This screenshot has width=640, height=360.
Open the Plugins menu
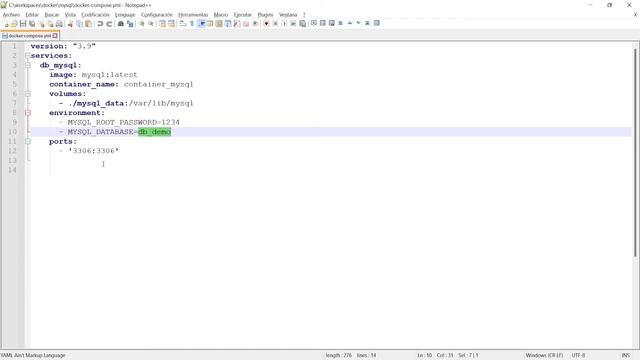[265, 15]
